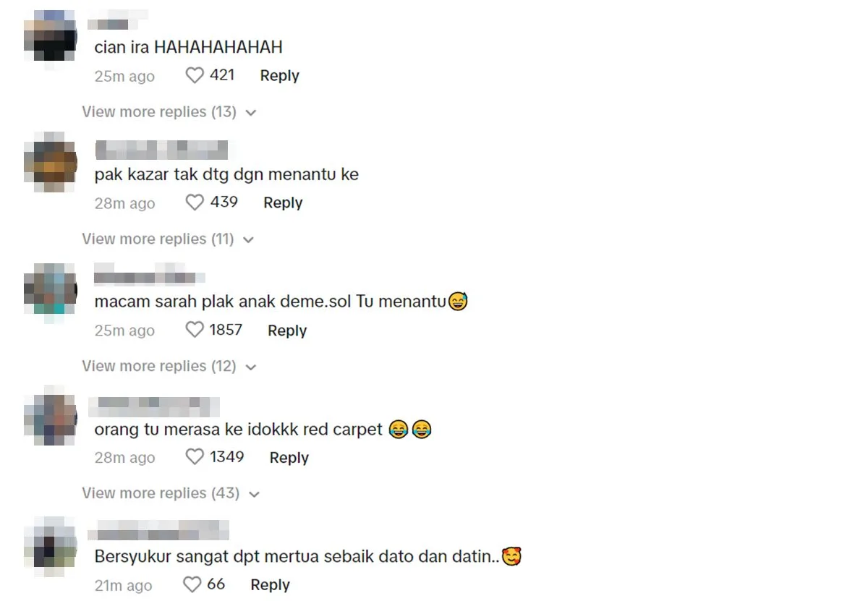Reply to the 'cian ira' comment

pos(279,75)
